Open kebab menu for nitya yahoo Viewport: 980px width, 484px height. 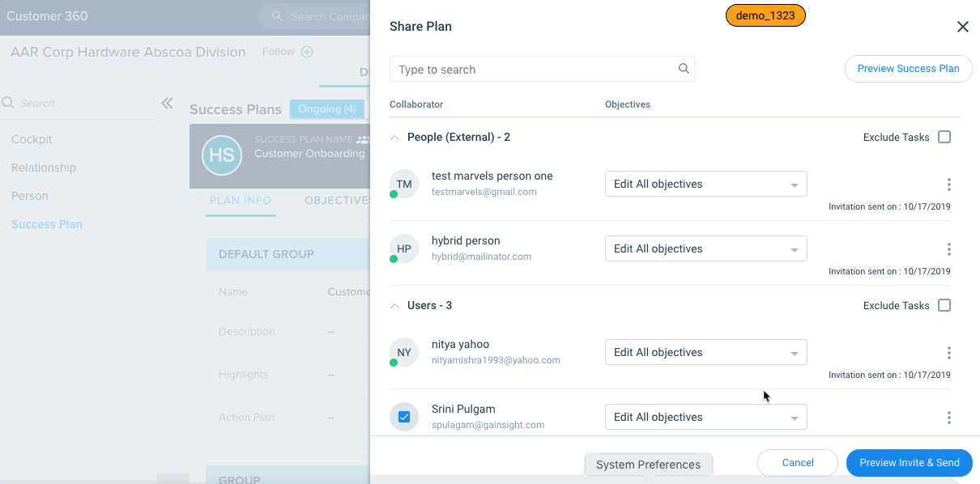pos(948,353)
